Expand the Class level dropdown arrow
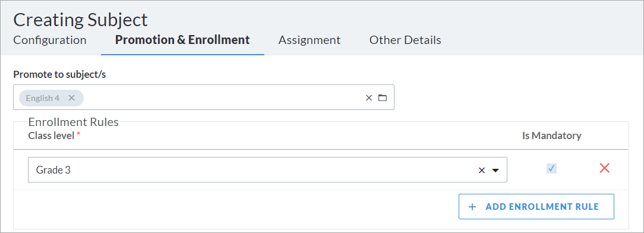 [x=495, y=171]
